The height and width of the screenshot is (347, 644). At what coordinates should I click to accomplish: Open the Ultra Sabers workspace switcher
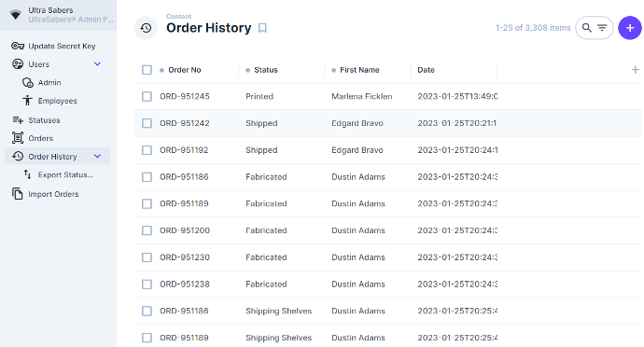58,15
